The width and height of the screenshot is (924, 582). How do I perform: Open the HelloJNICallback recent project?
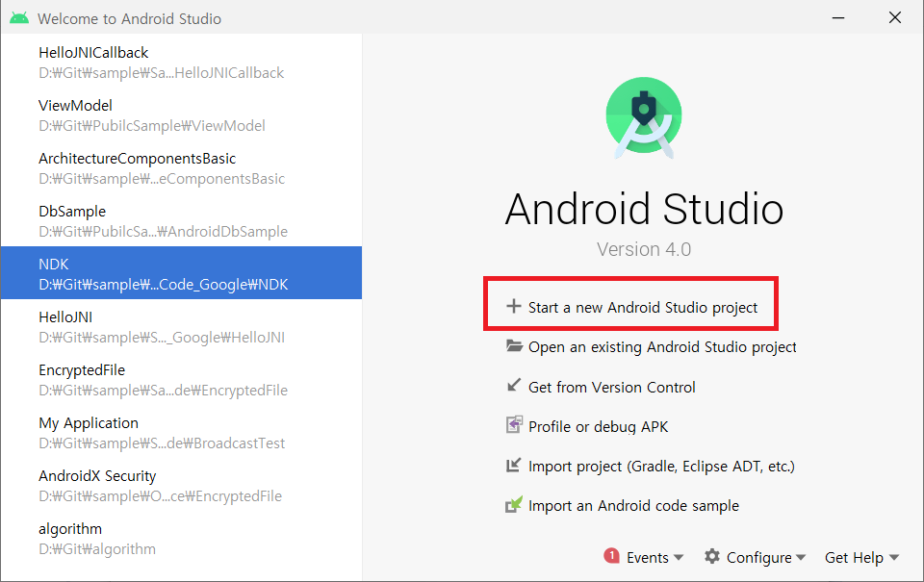[x=182, y=62]
